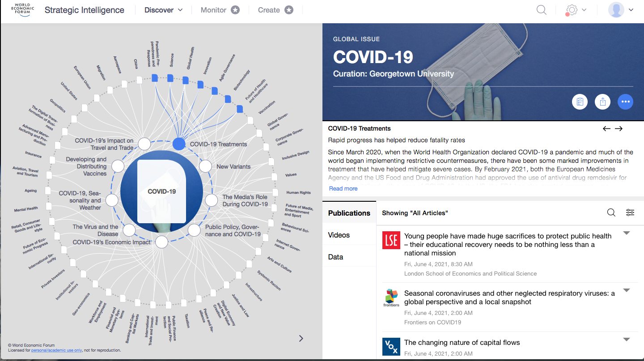Screen dimensions: 644x361
Task: Click the Biotechnology topic marker
Action: (x=228, y=99)
